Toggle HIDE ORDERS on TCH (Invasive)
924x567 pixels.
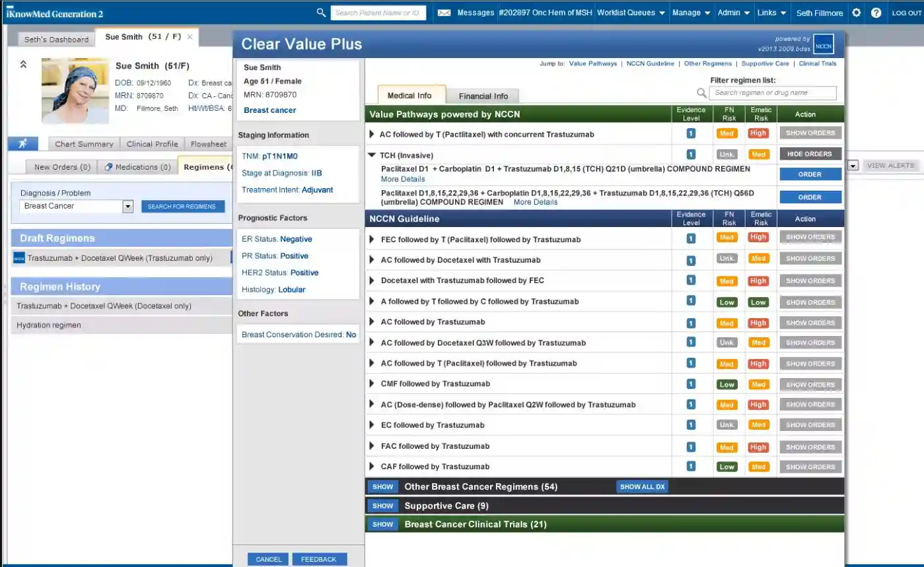(x=810, y=153)
